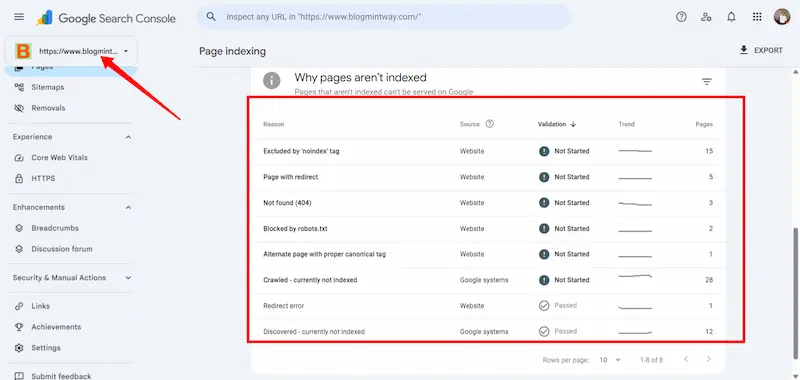Click Not Started status for noindex row
This screenshot has width=800, height=380.
point(564,151)
